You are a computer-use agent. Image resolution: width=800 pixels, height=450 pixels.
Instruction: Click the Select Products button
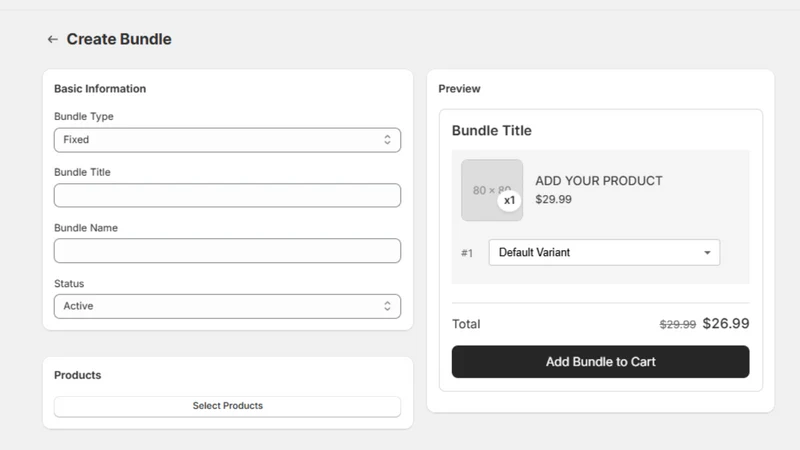pos(227,406)
